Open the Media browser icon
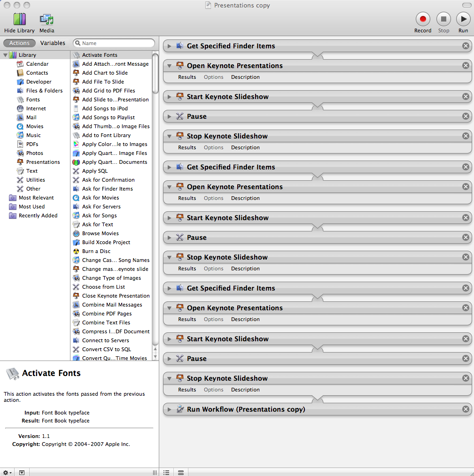 (x=47, y=19)
